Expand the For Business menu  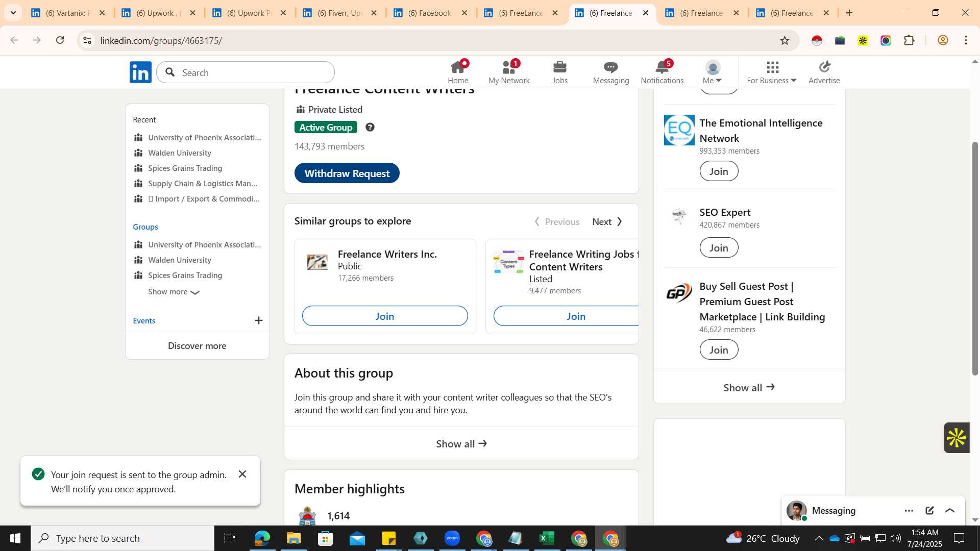click(772, 72)
